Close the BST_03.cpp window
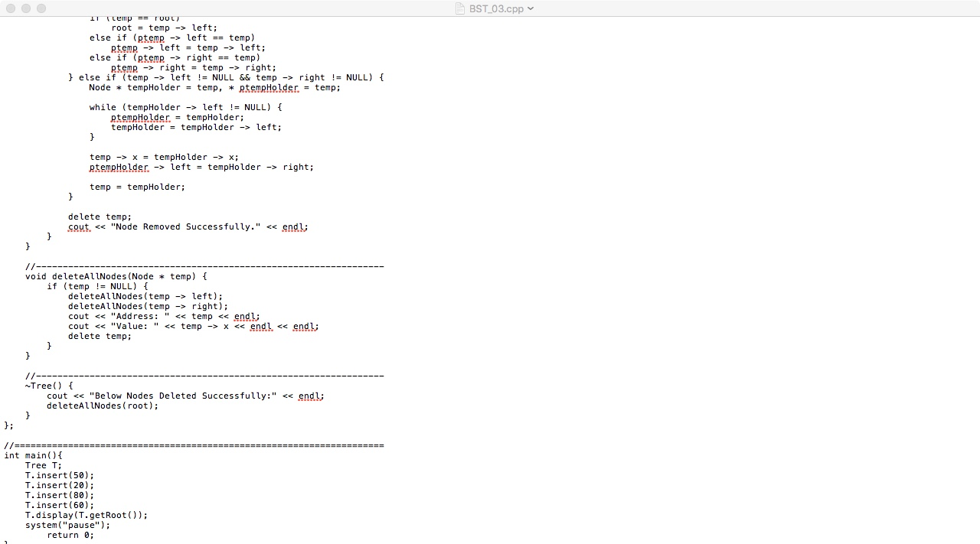 click(11, 8)
